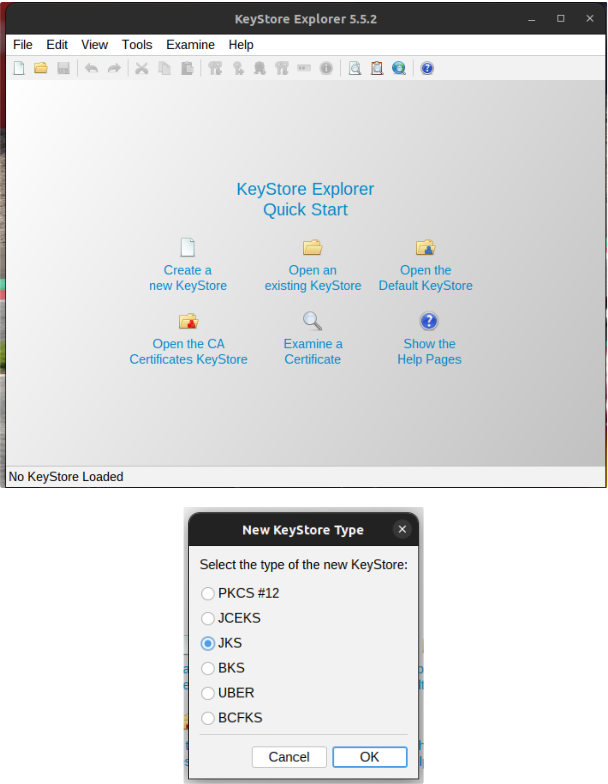
Task: Click the magnifier icon above Examine a Certificate
Action: pos(312,320)
